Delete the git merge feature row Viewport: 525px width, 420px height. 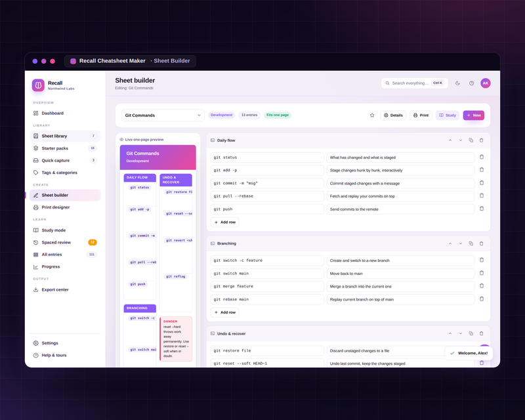tap(482, 286)
